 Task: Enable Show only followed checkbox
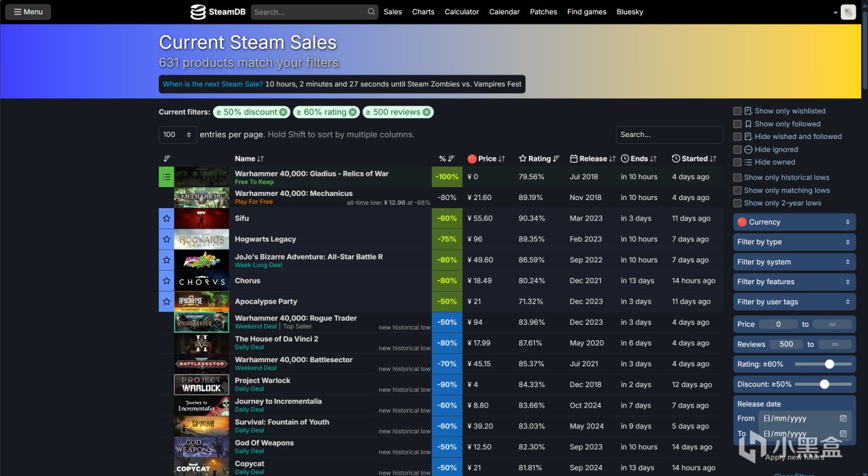coord(737,124)
